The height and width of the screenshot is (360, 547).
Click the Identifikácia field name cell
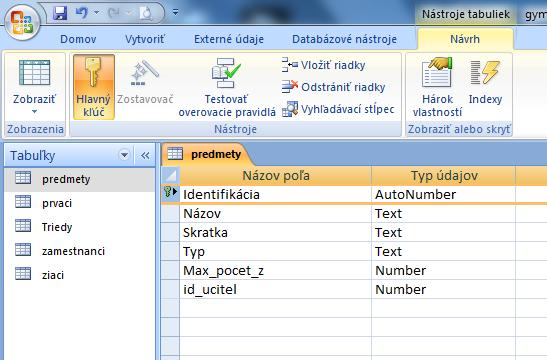[x=276, y=194]
